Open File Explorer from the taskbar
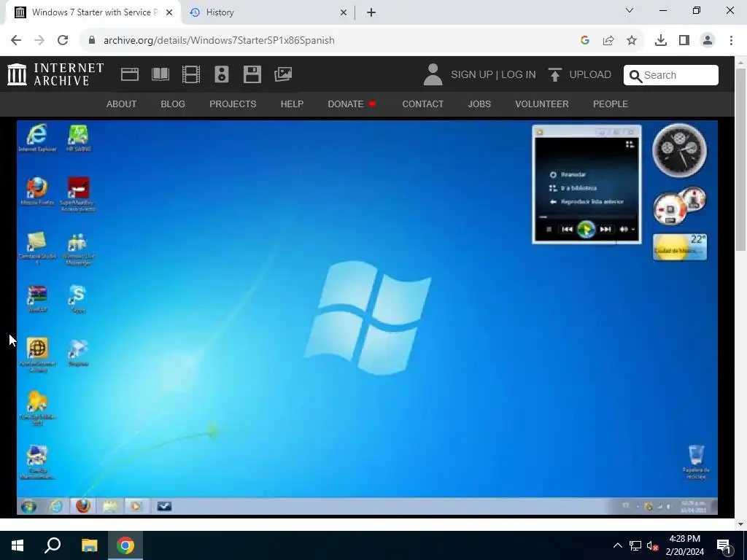This screenshot has height=560, width=747. coord(89,545)
